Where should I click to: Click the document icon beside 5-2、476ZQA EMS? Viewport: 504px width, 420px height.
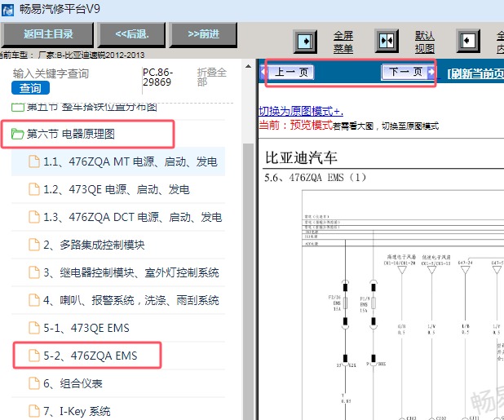click(34, 356)
